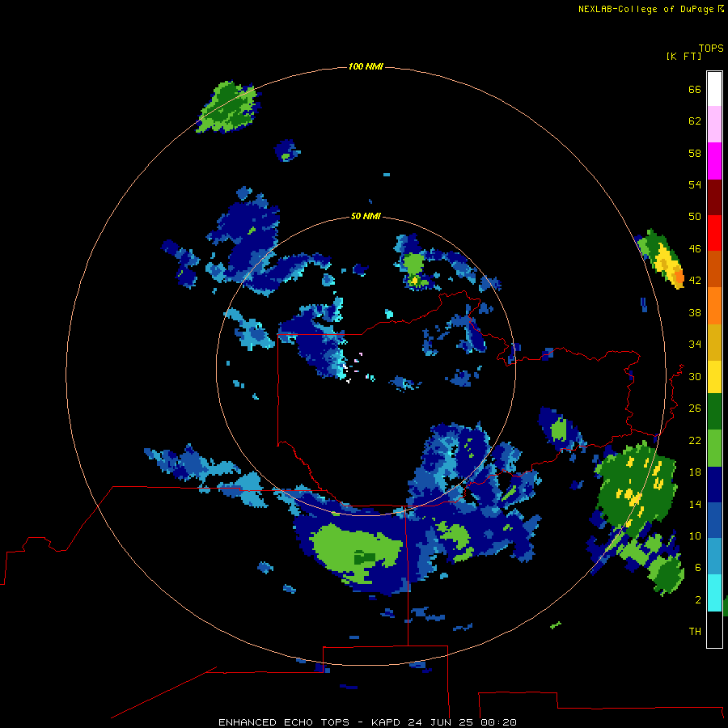The image size is (728, 728).
Task: Click the "[K FT]" units label
Action: [684, 57]
